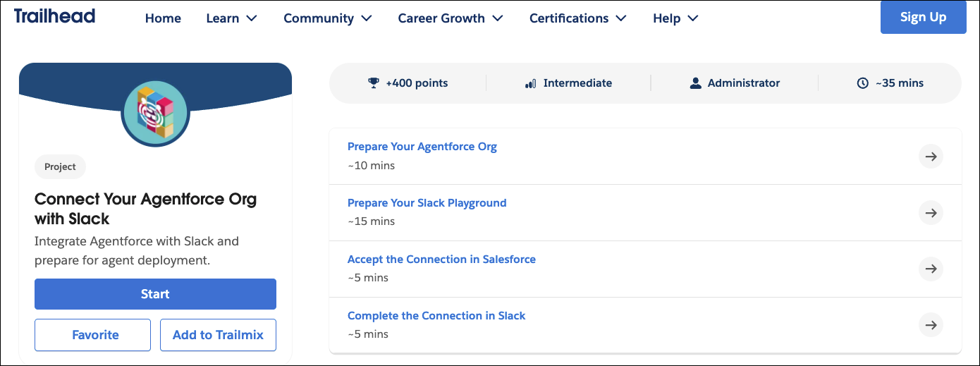980x366 pixels.
Task: Click ~5 mins under Accept the Connection
Action: [x=368, y=278]
